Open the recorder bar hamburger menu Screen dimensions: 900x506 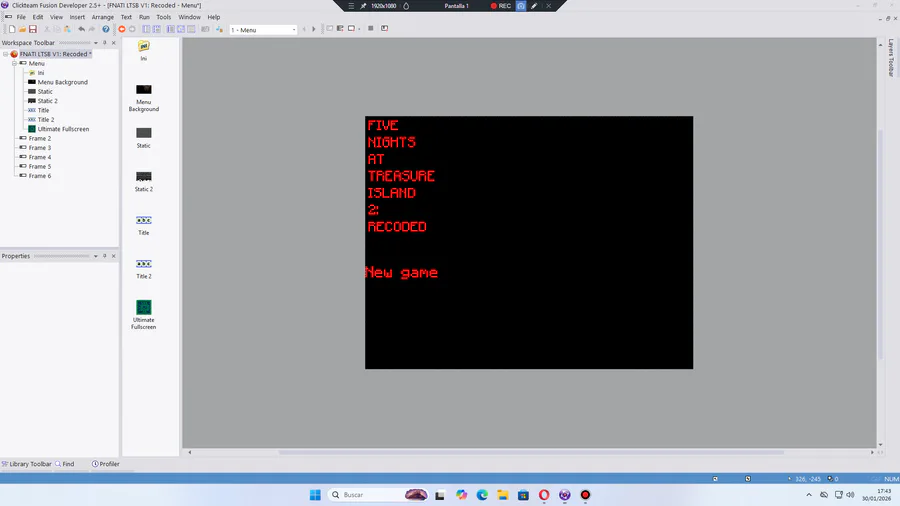click(x=351, y=6)
